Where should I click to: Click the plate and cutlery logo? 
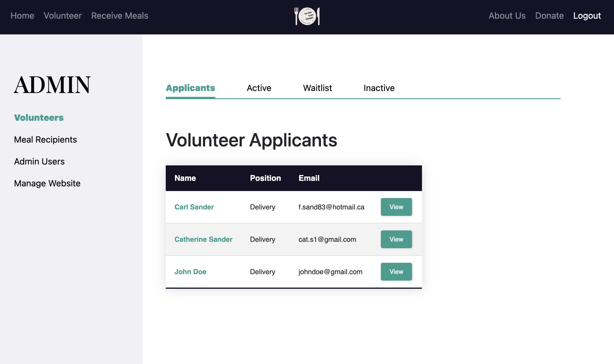(x=307, y=16)
